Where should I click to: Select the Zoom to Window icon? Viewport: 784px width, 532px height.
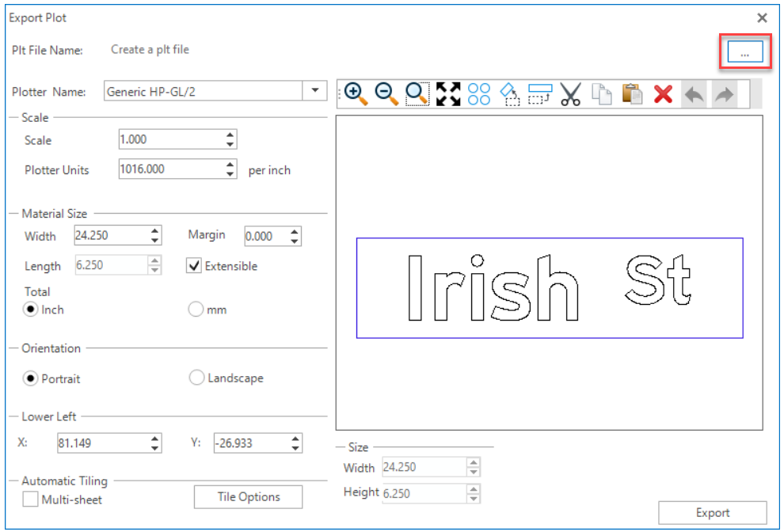point(417,93)
